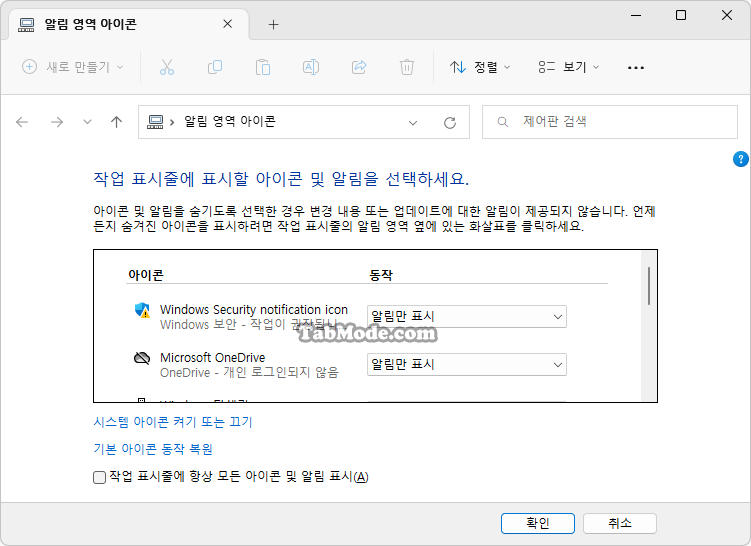Open the 보기 view dropdown
Viewport: 751px width, 546px height.
coord(569,67)
